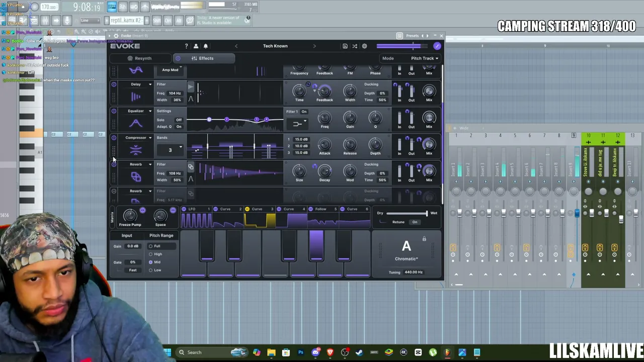Toggle Filter 1 On switch
The width and height of the screenshot is (644, 362).
(304, 112)
